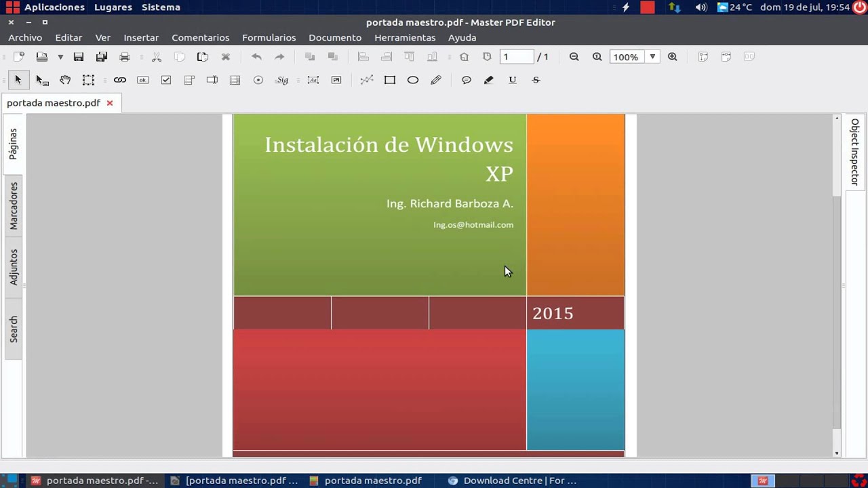Select the Strikethrough text tool
Viewport: 868px width, 488px height.
point(536,80)
